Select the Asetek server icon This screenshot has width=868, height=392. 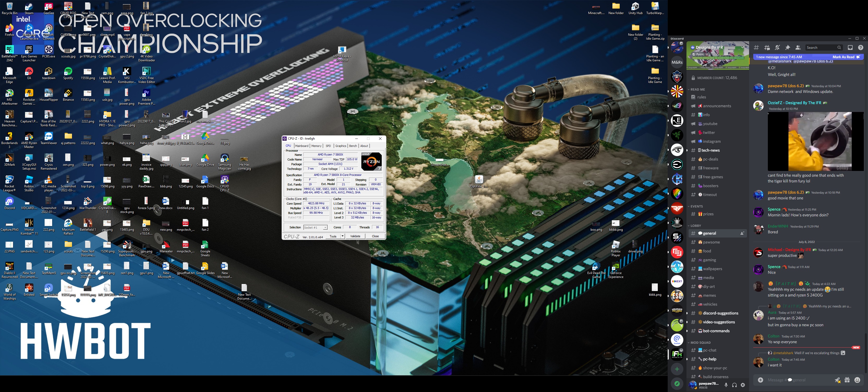(677, 340)
